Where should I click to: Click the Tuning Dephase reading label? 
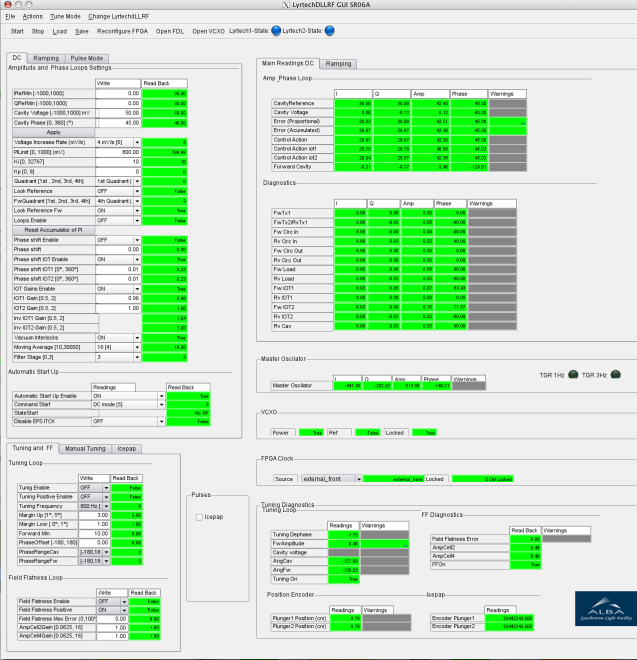(x=299, y=535)
